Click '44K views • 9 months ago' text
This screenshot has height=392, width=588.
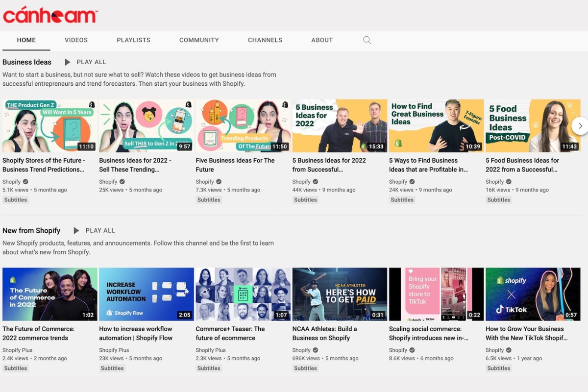click(x=324, y=190)
